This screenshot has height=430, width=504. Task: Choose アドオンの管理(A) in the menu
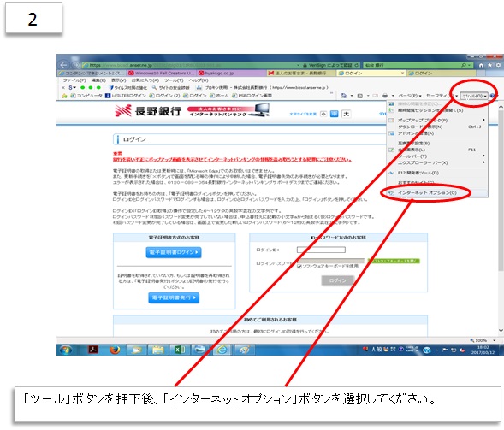437,133
